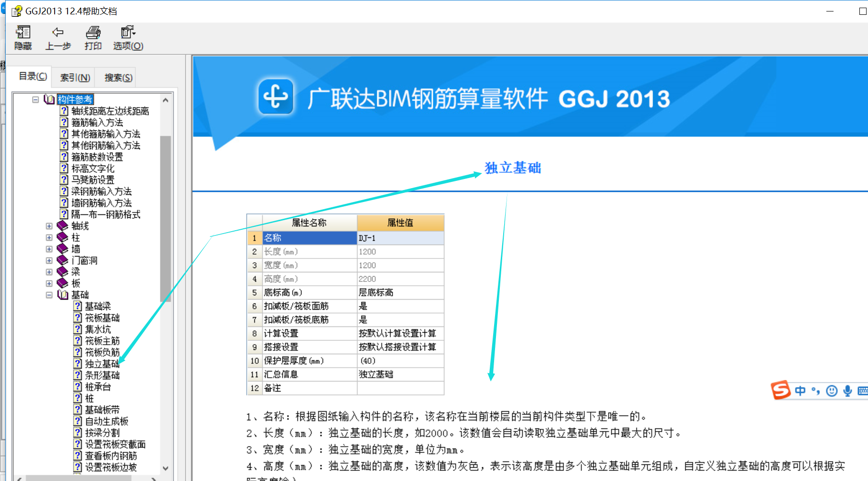Open the 基础板带 topic in tree
Image resolution: width=868 pixels, height=481 pixels.
tap(102, 410)
